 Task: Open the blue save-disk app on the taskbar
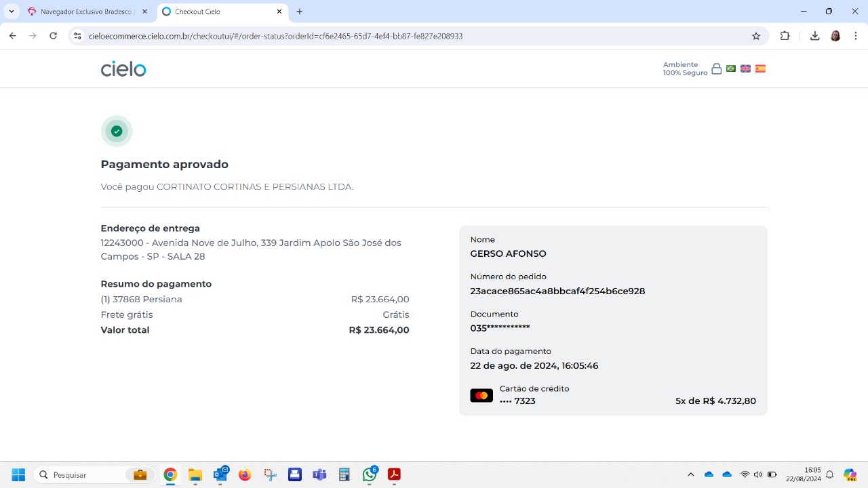coord(295,475)
